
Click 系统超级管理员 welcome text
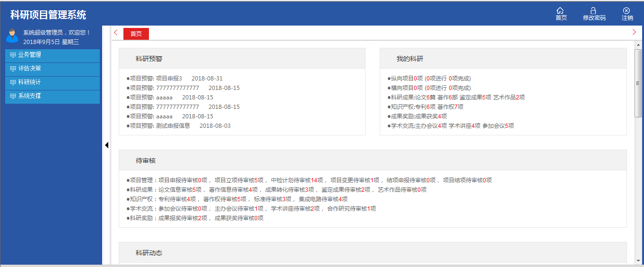(56, 33)
